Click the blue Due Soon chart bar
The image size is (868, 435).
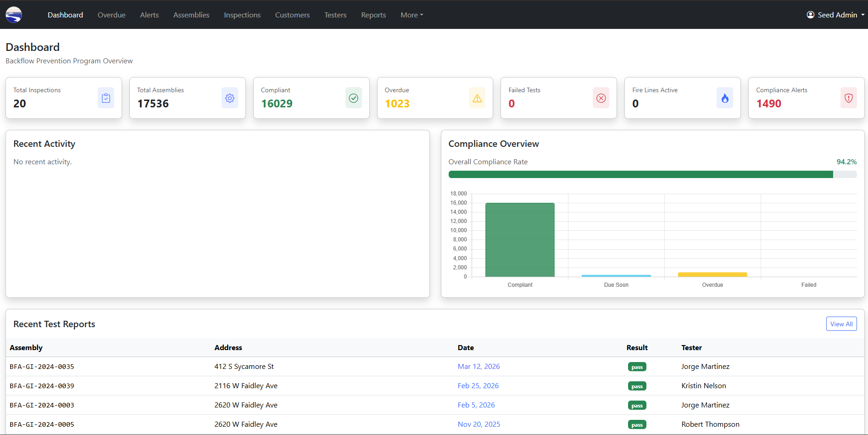point(616,276)
